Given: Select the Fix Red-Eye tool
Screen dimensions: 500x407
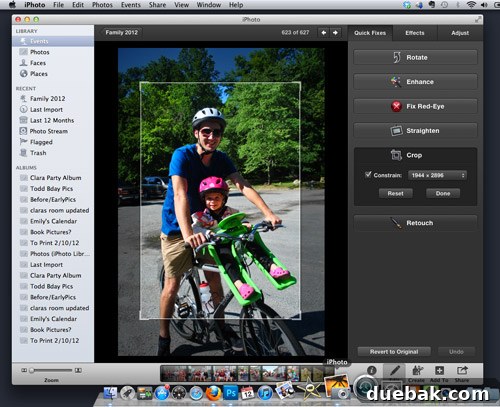Looking at the screenshot, I should pos(415,106).
